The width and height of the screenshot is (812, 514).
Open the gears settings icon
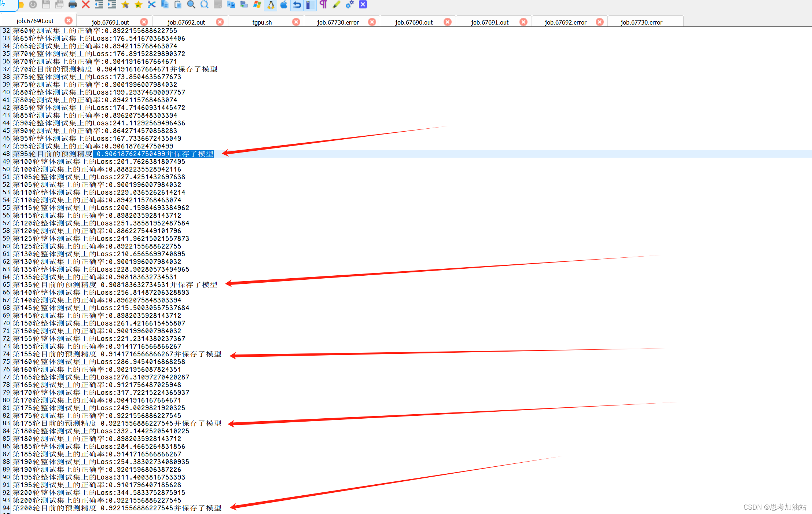(x=349, y=4)
